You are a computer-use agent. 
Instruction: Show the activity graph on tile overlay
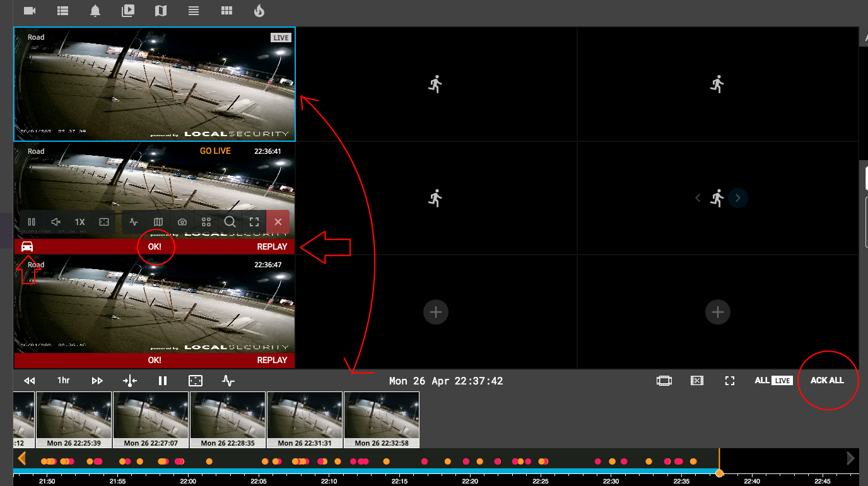point(134,222)
